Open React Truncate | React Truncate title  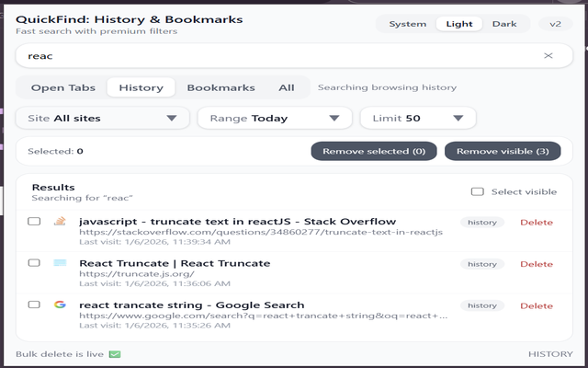tap(175, 263)
